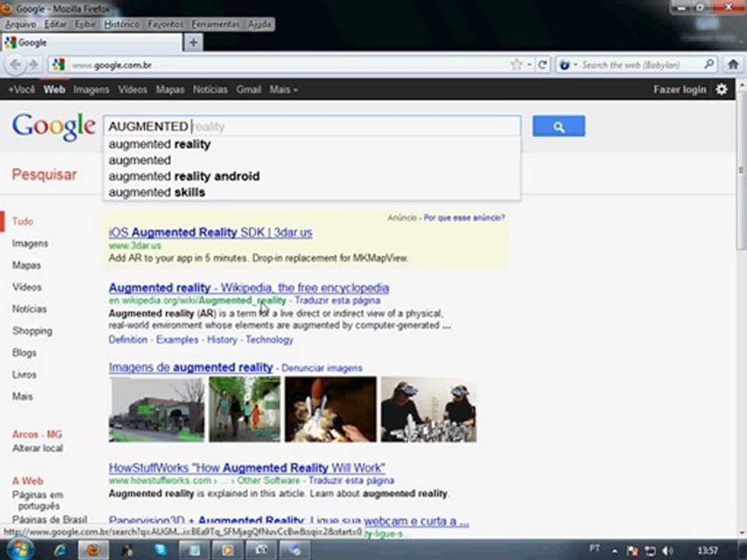
Task: Click Fazer login
Action: (x=679, y=89)
